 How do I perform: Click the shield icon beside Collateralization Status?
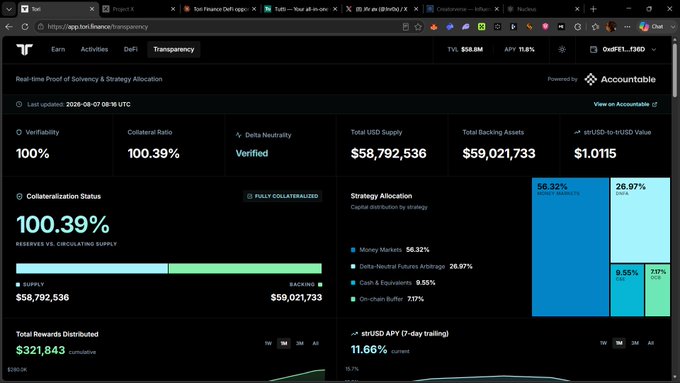tap(19, 196)
